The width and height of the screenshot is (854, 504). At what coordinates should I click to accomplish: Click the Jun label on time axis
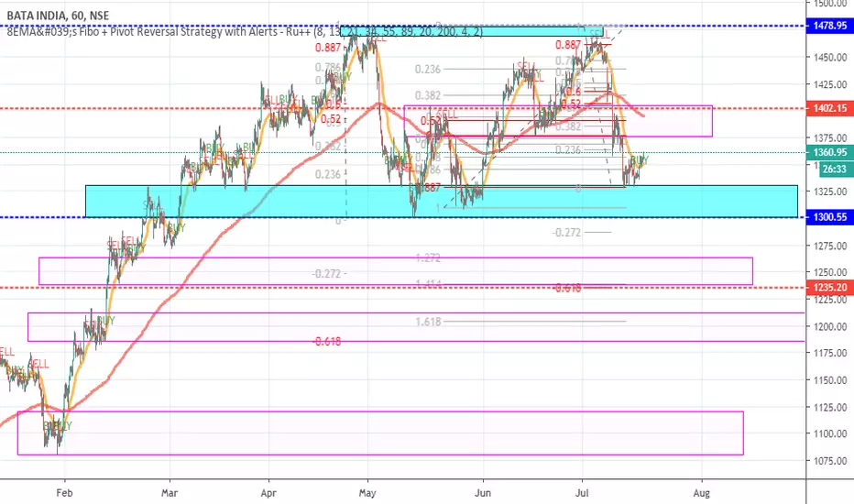point(483,493)
